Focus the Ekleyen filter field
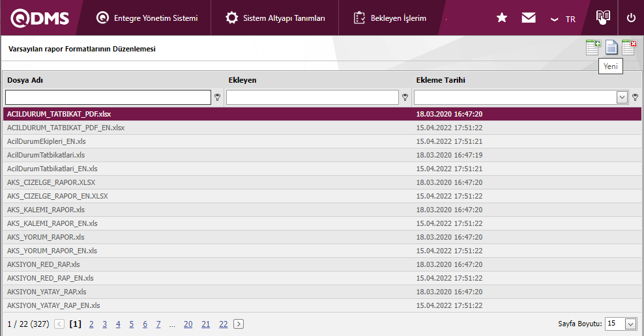644x336 pixels. pos(312,97)
